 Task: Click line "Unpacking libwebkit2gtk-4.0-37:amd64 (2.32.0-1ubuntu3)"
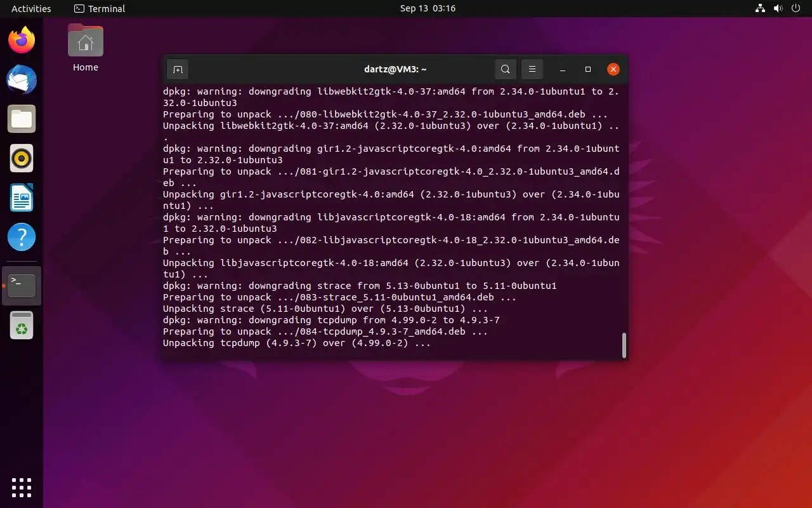pos(391,131)
